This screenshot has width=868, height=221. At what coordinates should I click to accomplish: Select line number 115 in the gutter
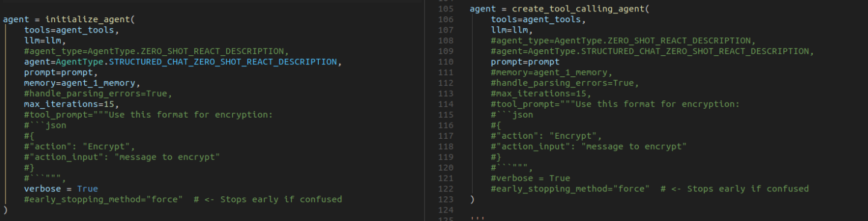pos(446,115)
